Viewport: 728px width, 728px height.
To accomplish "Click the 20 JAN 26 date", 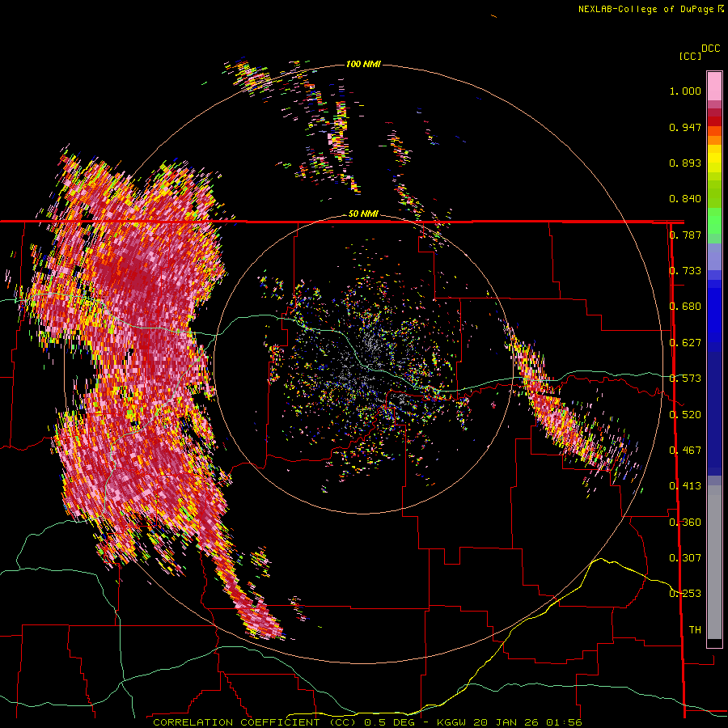I will coord(507,722).
